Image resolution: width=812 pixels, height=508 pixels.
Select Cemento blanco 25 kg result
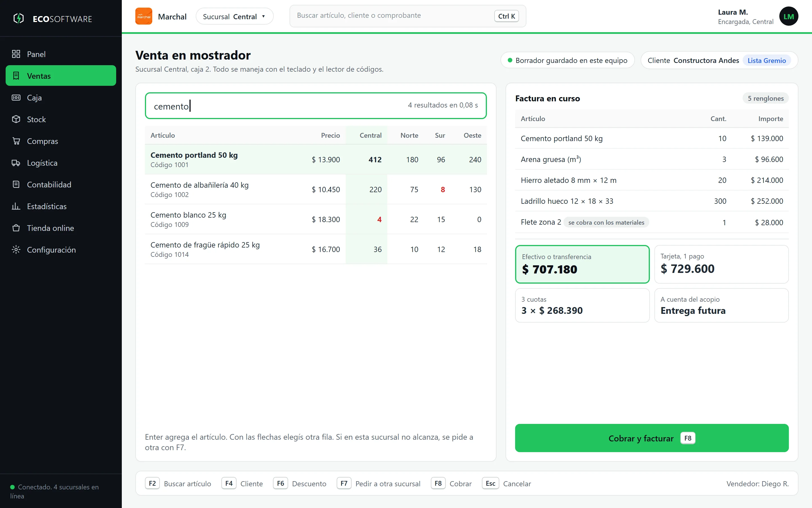(x=316, y=219)
